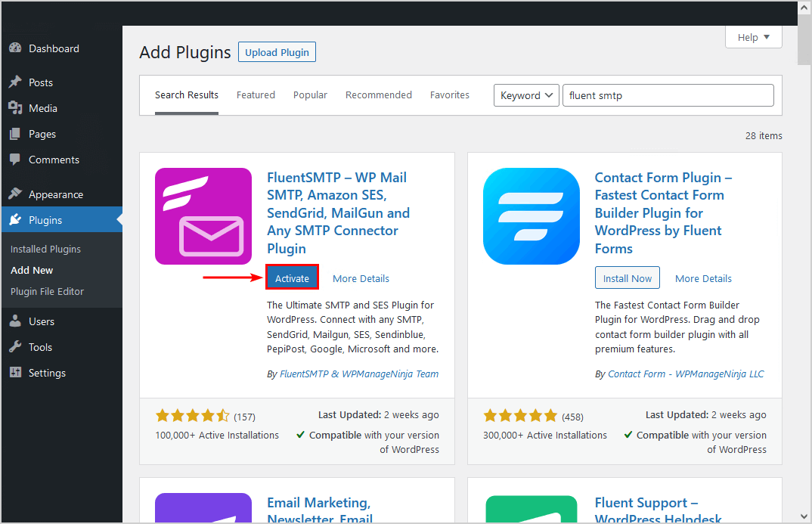The width and height of the screenshot is (812, 524).
Task: Open the FluentSMTP plugin title link
Action: point(338,212)
